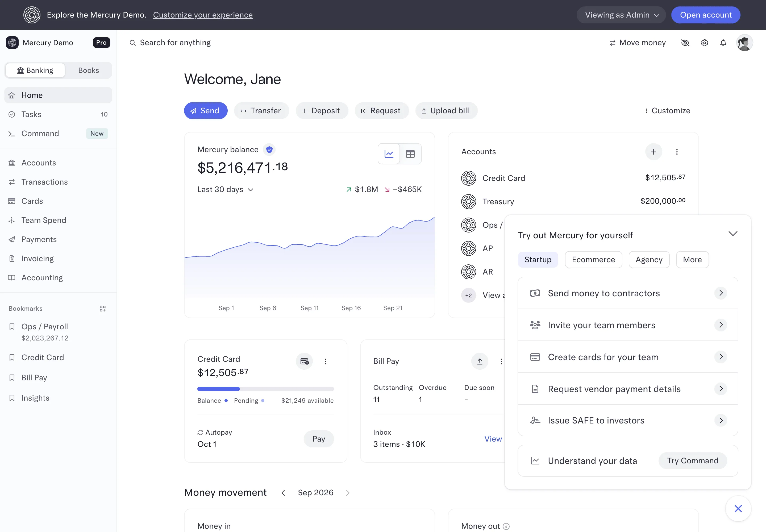
Task: Open Accounts in sidebar
Action: coord(58,163)
